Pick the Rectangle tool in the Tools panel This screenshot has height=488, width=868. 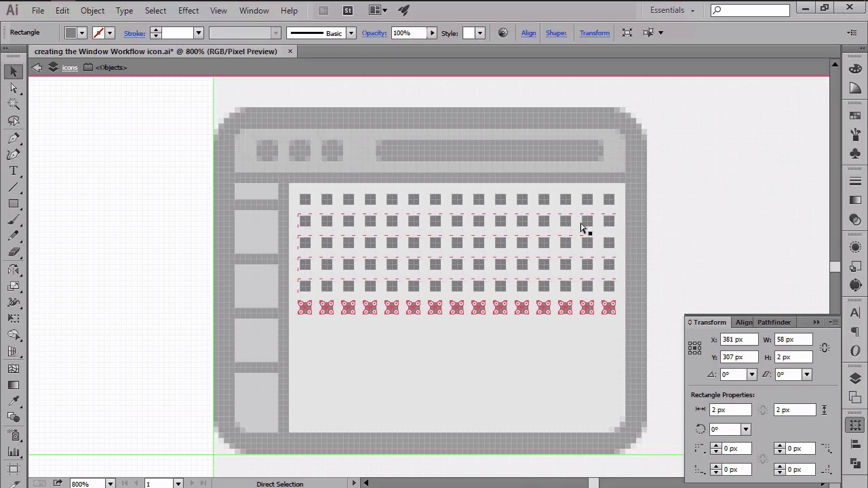coord(14,204)
